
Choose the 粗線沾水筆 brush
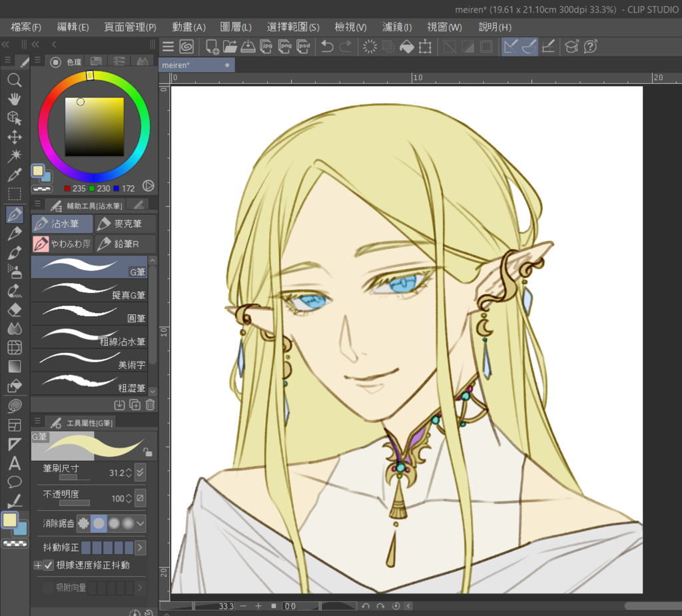coord(89,337)
